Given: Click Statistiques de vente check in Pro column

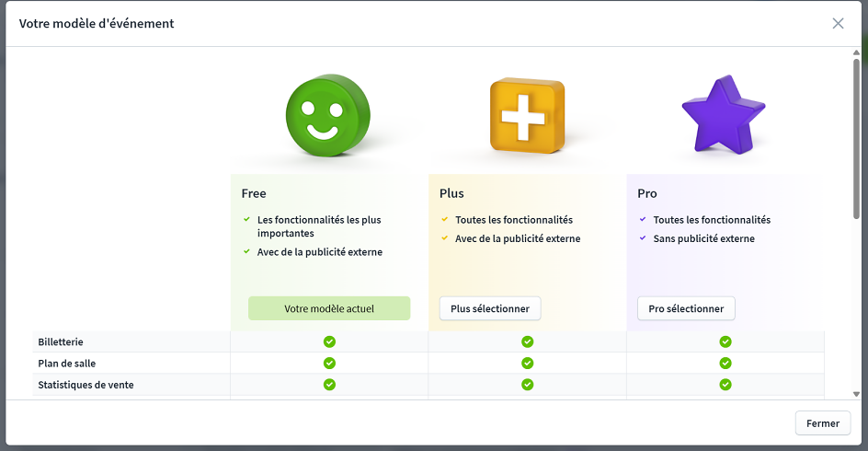Looking at the screenshot, I should (x=725, y=384).
